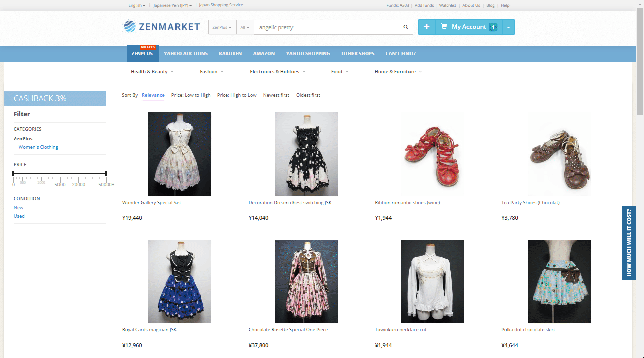Select the ZenPlus tab
Screen dimensions: 644x358
142,54
